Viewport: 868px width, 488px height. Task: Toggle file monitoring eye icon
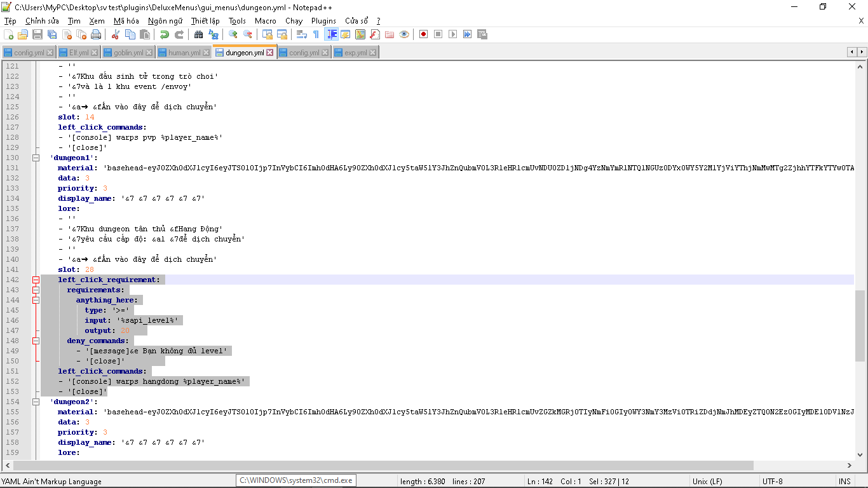coord(404,34)
